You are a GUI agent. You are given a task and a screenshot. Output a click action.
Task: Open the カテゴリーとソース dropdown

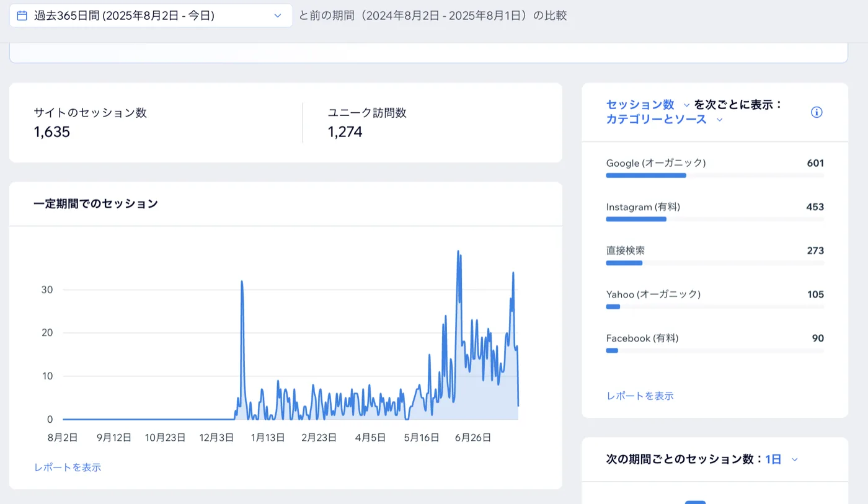(665, 120)
